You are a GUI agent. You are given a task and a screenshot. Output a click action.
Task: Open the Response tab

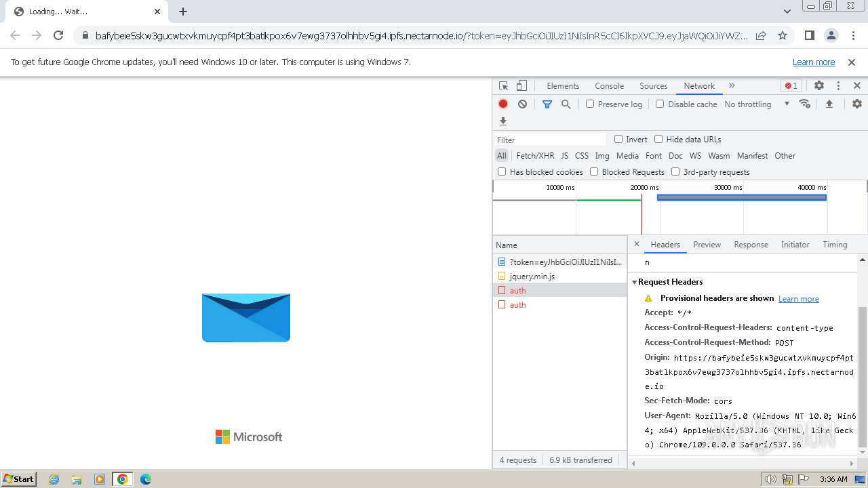tap(751, 245)
